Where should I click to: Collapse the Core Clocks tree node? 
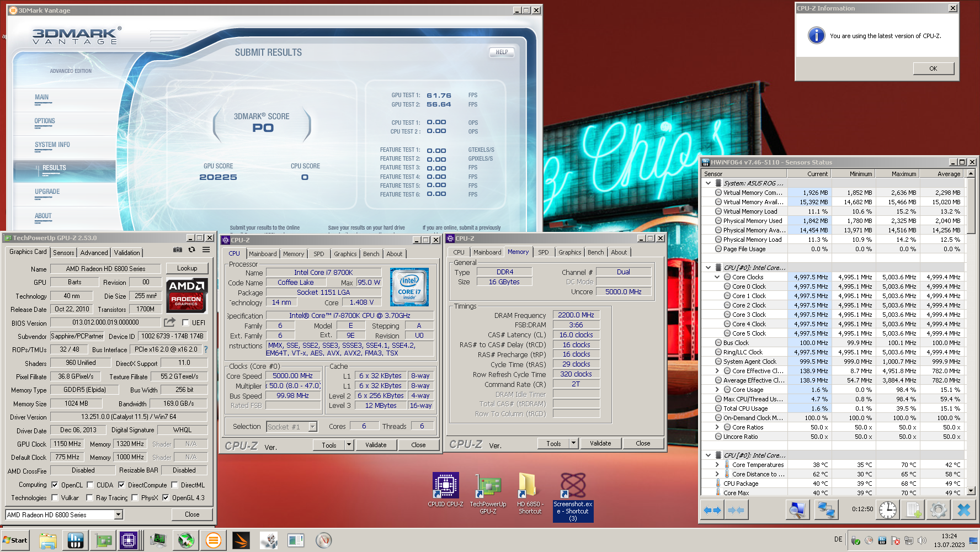(x=717, y=277)
